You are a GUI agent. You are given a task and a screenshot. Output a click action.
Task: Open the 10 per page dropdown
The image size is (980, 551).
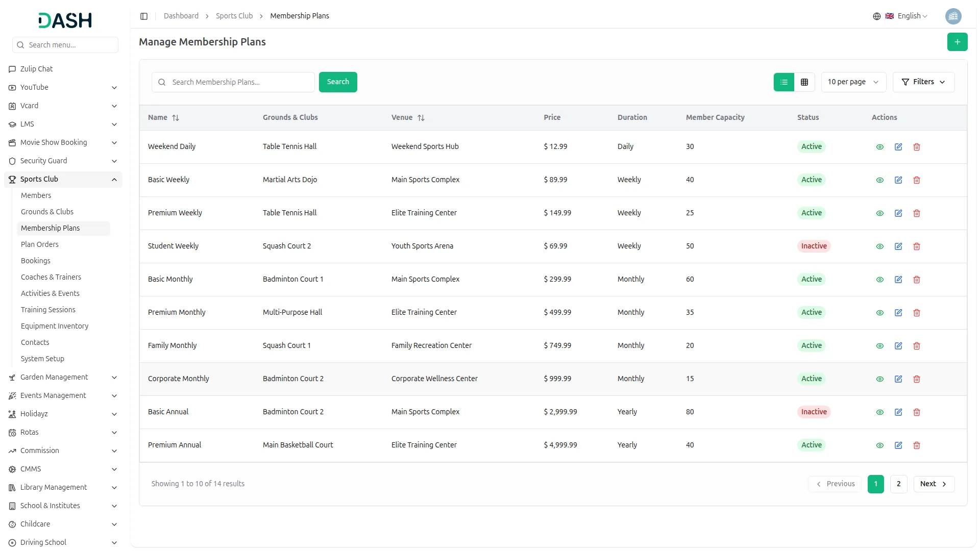coord(853,82)
